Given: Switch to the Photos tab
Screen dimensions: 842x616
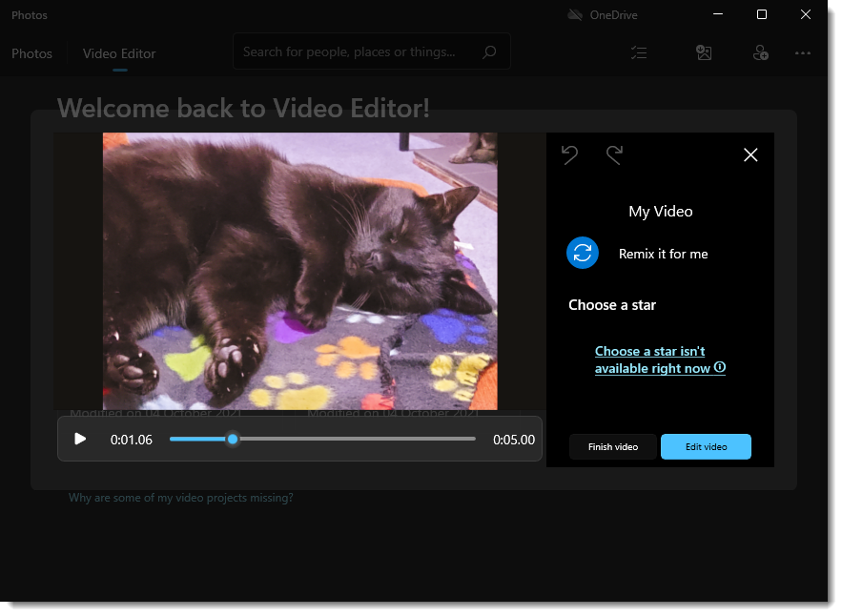Looking at the screenshot, I should [31, 53].
